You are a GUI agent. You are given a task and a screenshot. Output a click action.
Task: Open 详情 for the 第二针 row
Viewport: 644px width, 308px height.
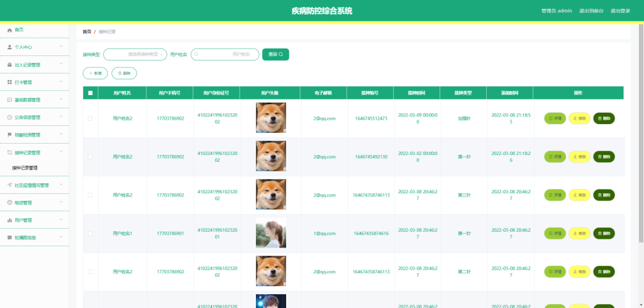(555, 272)
